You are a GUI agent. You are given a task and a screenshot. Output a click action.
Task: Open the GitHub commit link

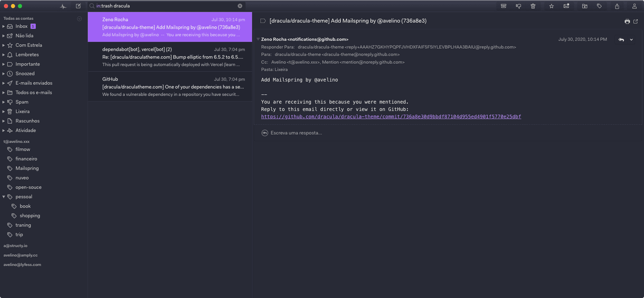tap(391, 116)
